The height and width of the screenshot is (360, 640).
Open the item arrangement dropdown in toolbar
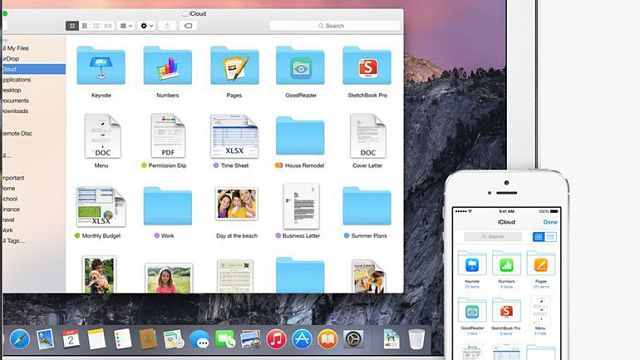click(126, 26)
